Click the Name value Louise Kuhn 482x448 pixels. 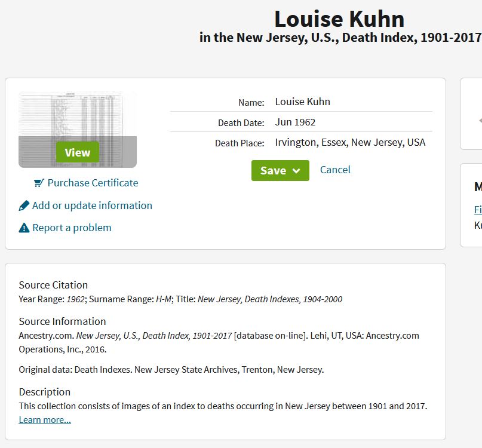point(302,102)
